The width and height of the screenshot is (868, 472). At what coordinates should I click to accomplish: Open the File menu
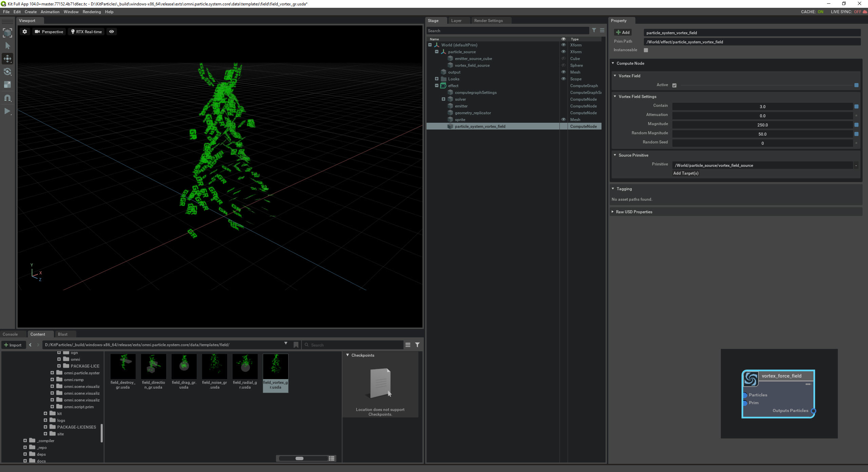pyautogui.click(x=6, y=12)
